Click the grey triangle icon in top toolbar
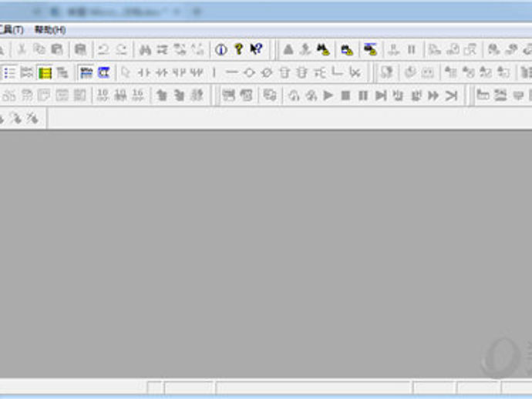Image resolution: width=532 pixels, height=399 pixels. [288, 49]
